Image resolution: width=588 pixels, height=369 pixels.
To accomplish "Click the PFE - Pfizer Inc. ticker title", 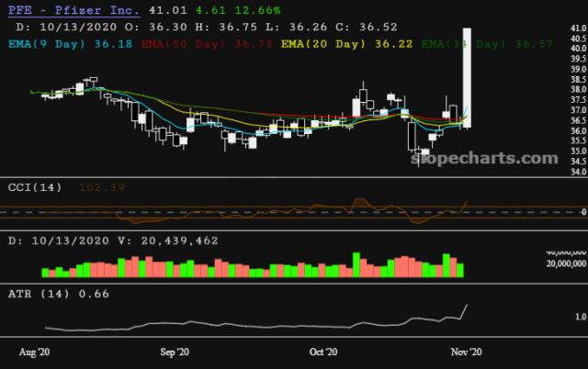I will point(73,10).
